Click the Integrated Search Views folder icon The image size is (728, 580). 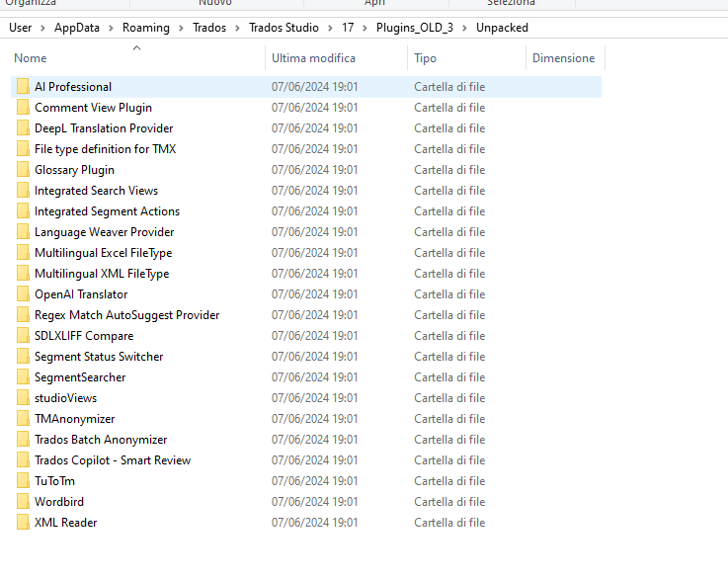(23, 191)
